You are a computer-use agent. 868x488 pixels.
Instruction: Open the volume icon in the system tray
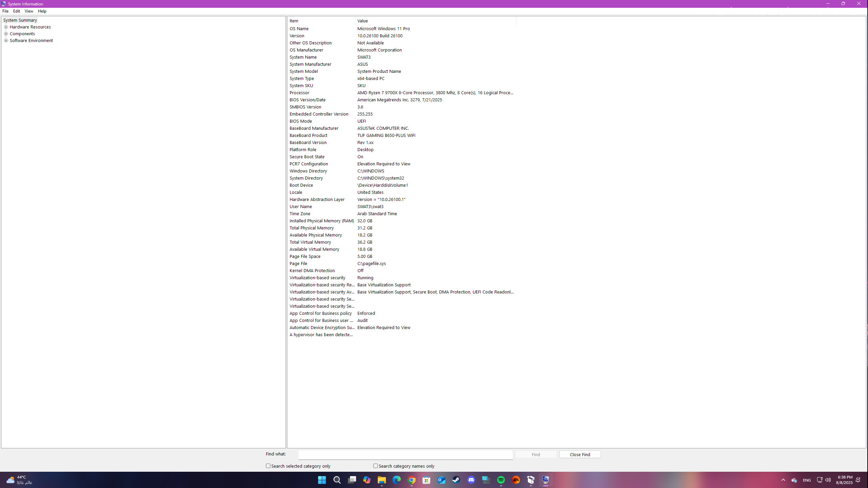click(x=828, y=480)
